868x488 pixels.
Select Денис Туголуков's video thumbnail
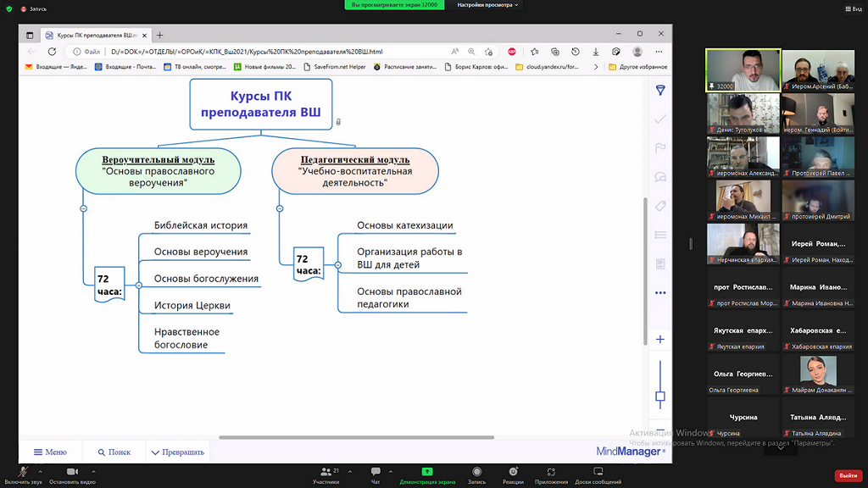[743, 114]
